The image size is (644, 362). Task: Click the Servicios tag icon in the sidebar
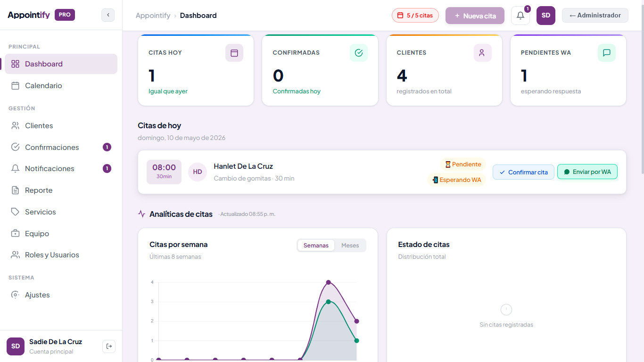click(x=16, y=212)
